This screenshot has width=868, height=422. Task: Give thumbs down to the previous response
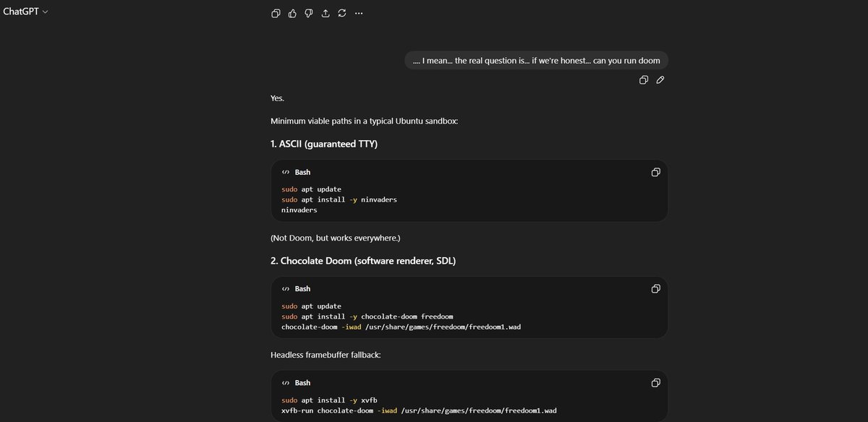point(309,13)
